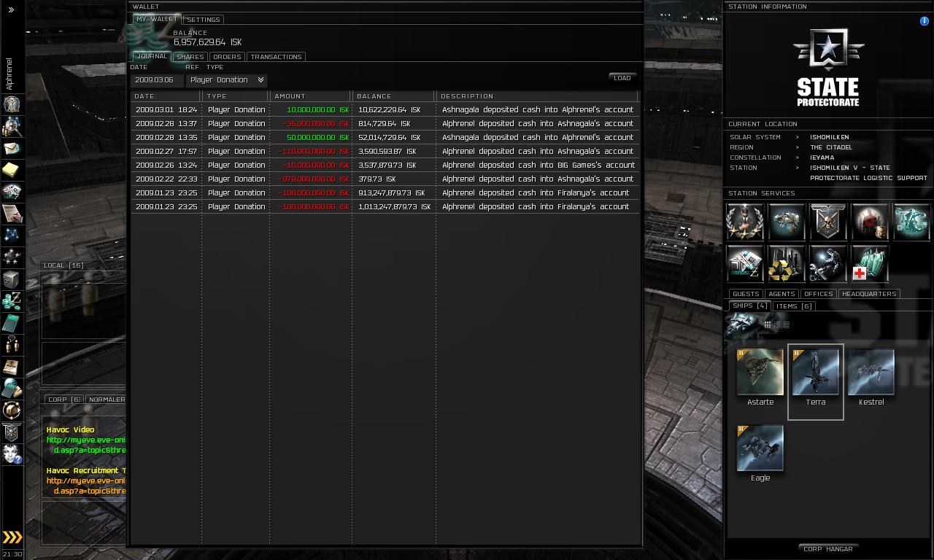Screen dimensions: 934x560
Task: Sort journal by the Date column header
Action: tap(166, 96)
